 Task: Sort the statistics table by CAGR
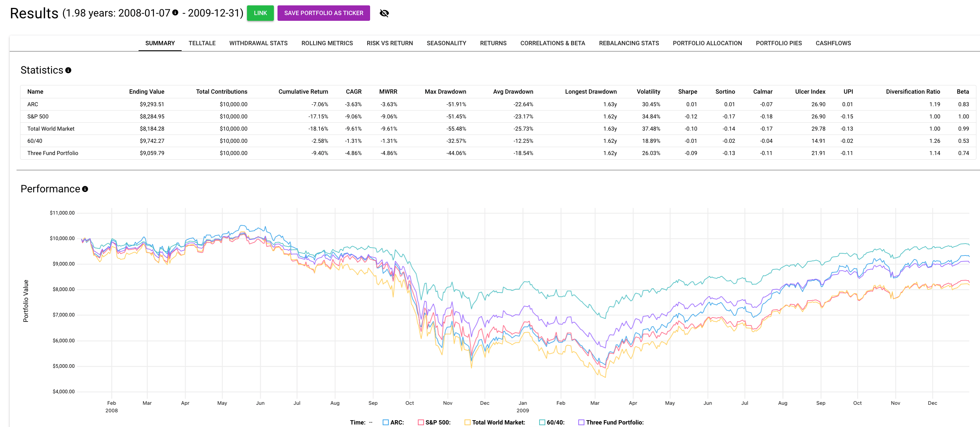(x=354, y=91)
